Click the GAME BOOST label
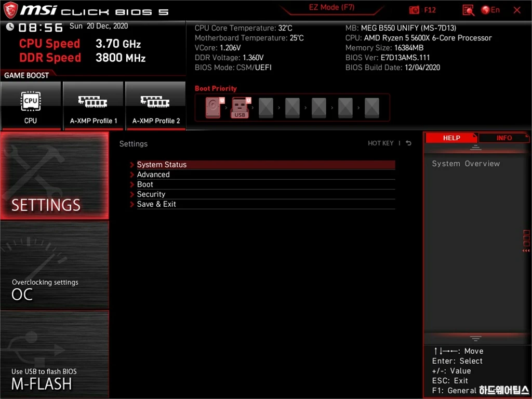This screenshot has height=399, width=532. click(x=26, y=75)
